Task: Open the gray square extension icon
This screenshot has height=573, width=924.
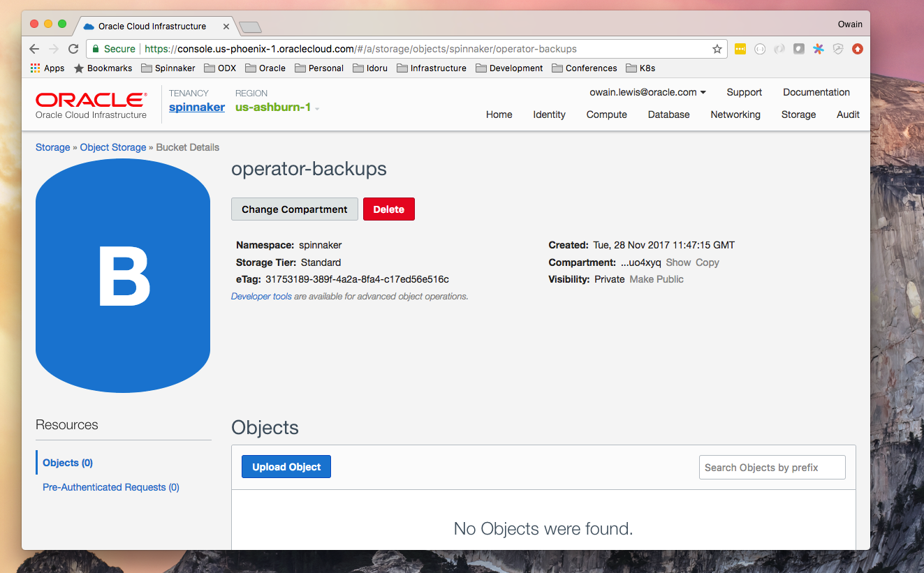Action: point(799,49)
